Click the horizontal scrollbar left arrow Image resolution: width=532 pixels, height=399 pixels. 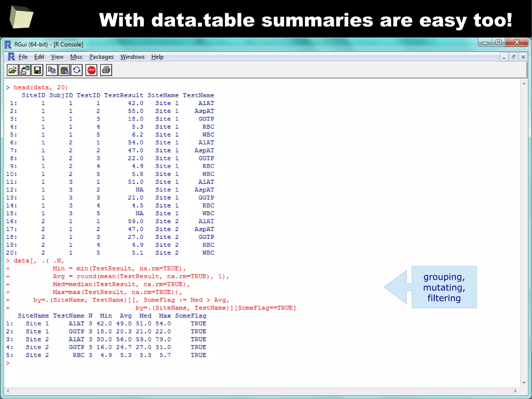(8, 391)
